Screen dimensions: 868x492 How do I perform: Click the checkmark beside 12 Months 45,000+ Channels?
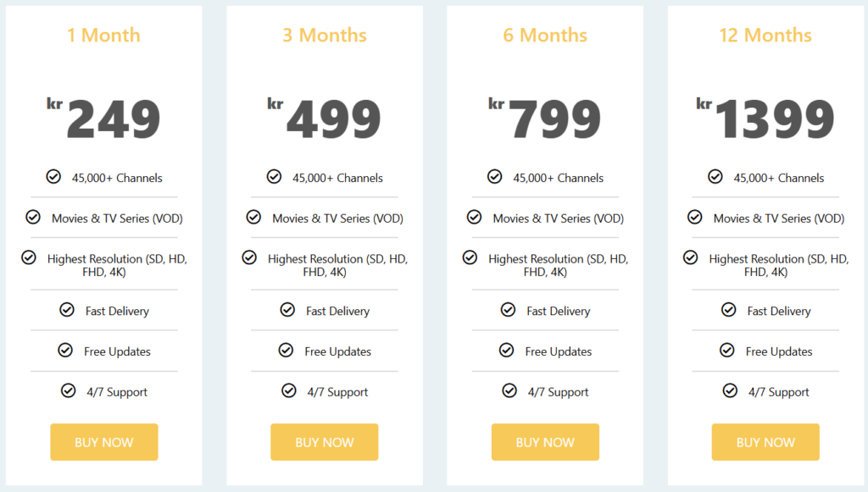click(715, 177)
